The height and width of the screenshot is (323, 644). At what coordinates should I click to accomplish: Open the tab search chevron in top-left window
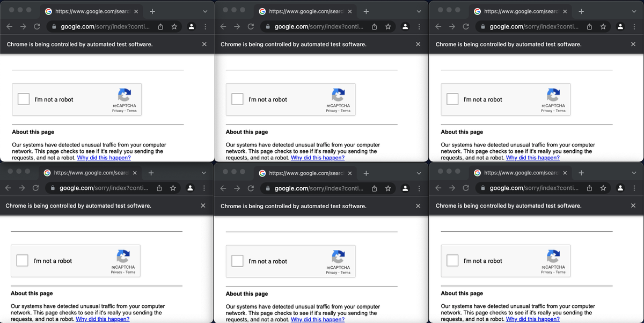pyautogui.click(x=205, y=11)
